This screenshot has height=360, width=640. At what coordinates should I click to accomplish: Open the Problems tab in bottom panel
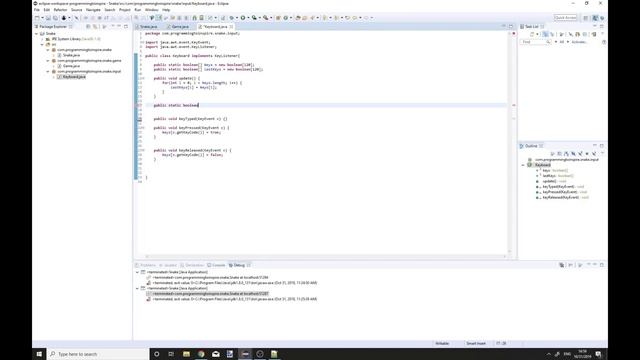click(x=146, y=265)
